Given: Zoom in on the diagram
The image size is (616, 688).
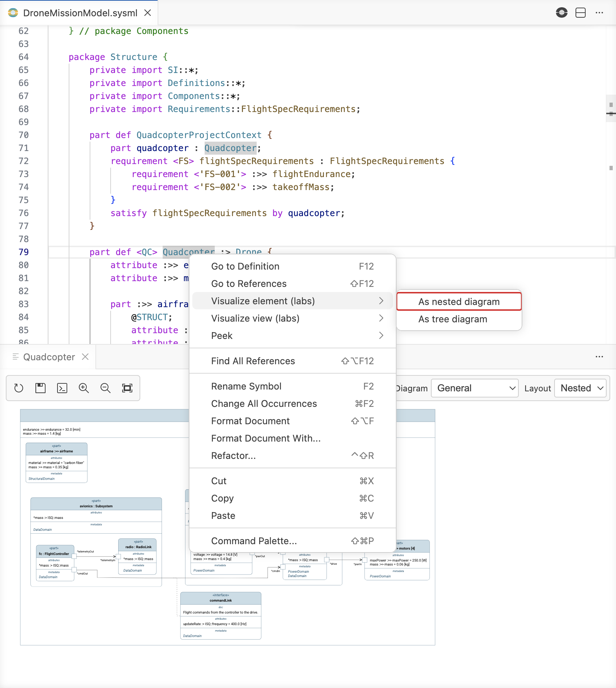Looking at the screenshot, I should 84,388.
